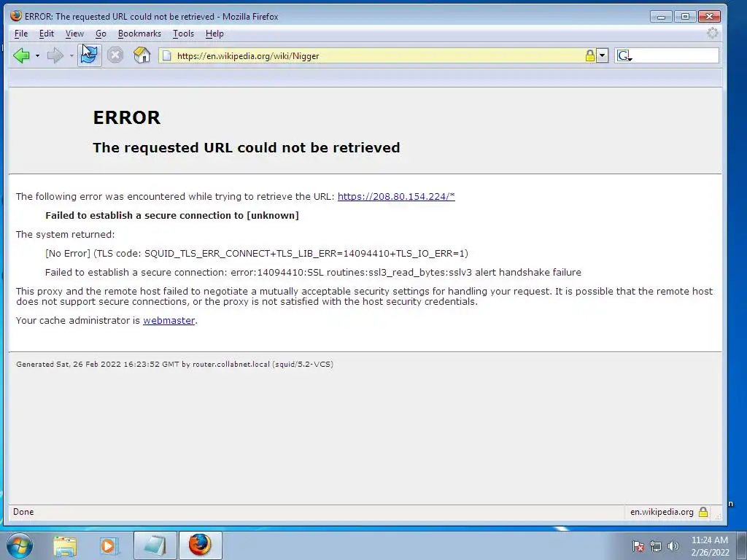747x560 pixels.
Task: Click the Stop loading button
Action: (115, 55)
